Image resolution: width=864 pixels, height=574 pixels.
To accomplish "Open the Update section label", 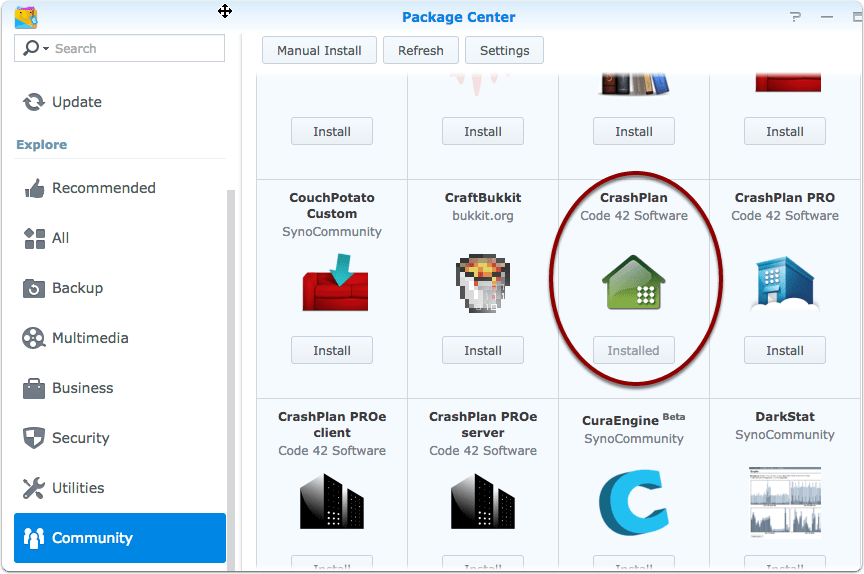I will 77,102.
